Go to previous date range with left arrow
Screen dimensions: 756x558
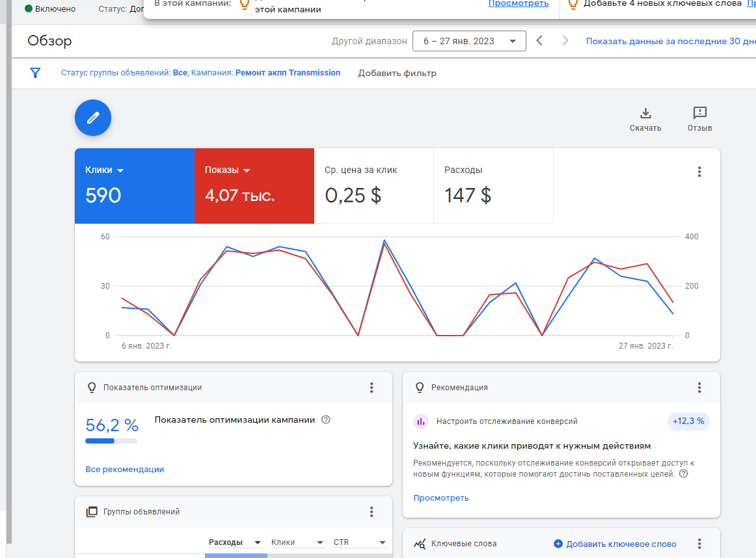539,41
